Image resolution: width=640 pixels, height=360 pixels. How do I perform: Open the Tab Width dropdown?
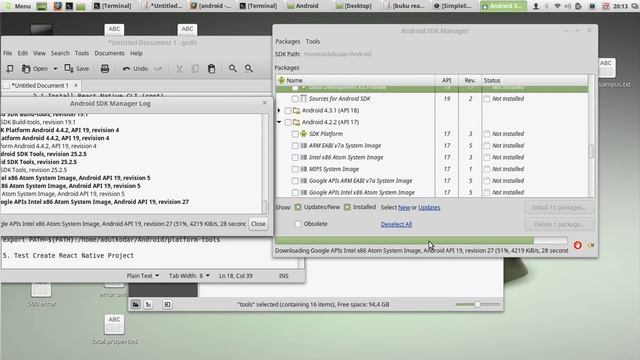click(189, 276)
